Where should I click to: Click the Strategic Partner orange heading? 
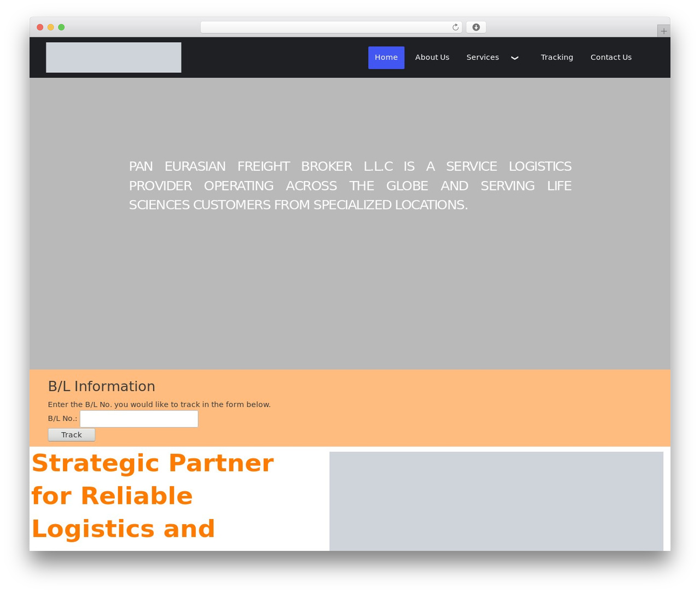click(153, 496)
